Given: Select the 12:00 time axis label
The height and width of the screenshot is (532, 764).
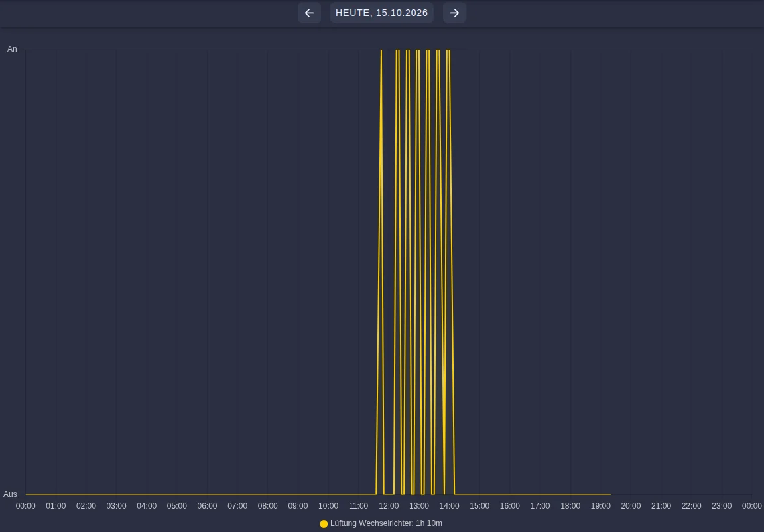Looking at the screenshot, I should (389, 506).
